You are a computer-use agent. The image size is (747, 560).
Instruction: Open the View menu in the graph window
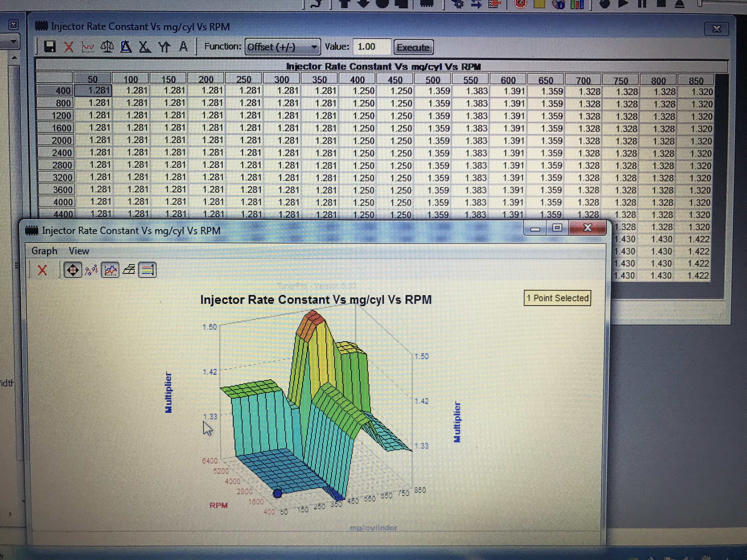tap(79, 251)
